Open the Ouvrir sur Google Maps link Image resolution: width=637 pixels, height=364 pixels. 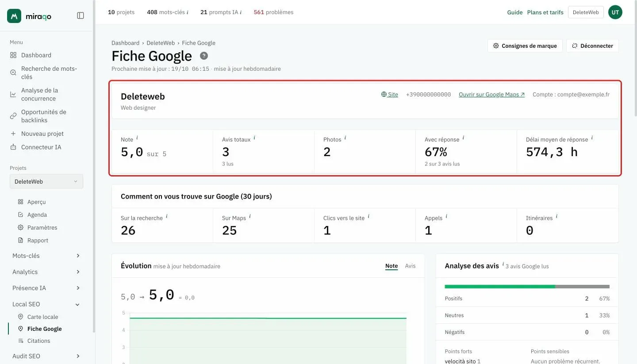tap(492, 94)
